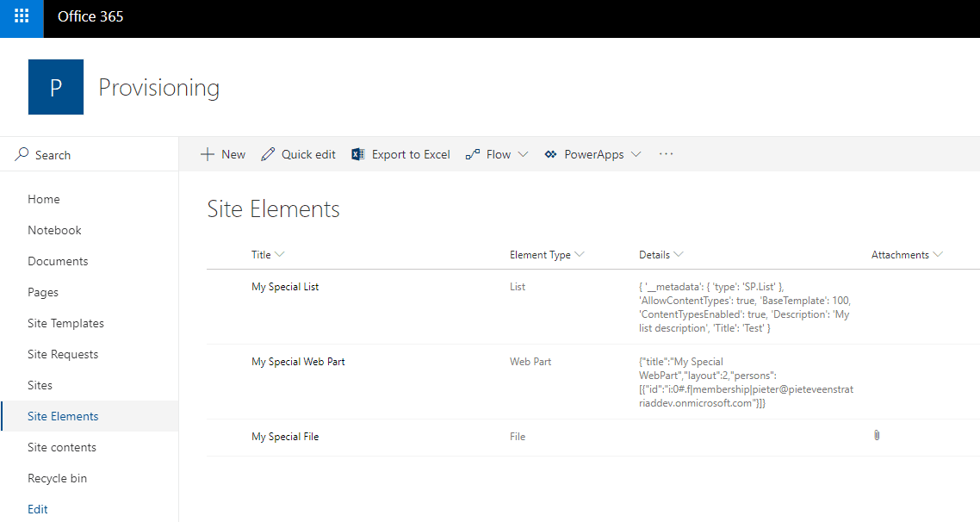980x522 pixels.
Task: Click the Edit link in the sidebar
Action: (x=37, y=508)
